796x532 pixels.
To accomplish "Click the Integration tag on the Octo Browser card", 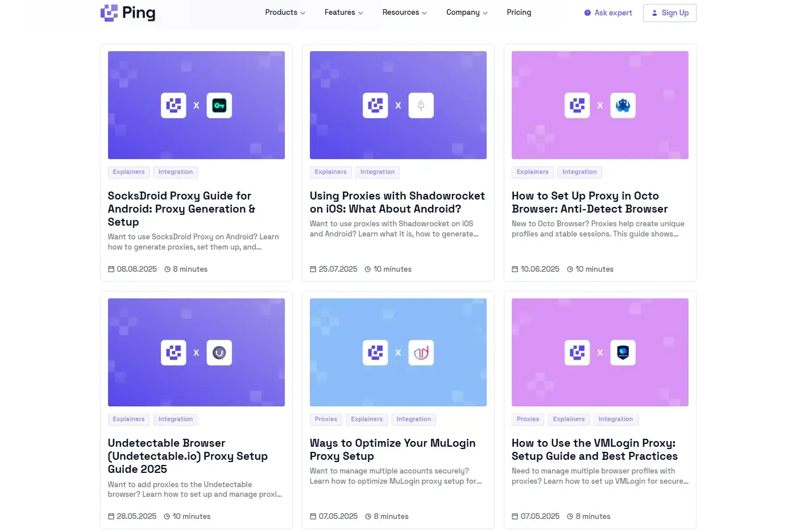I will (x=579, y=172).
